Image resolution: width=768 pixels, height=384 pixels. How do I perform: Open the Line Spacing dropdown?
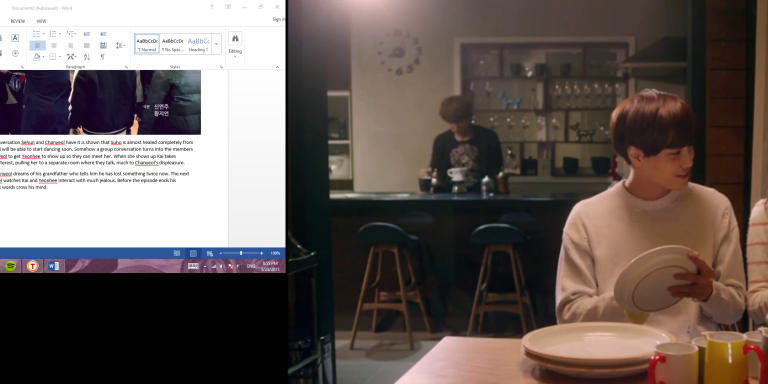pos(120,46)
